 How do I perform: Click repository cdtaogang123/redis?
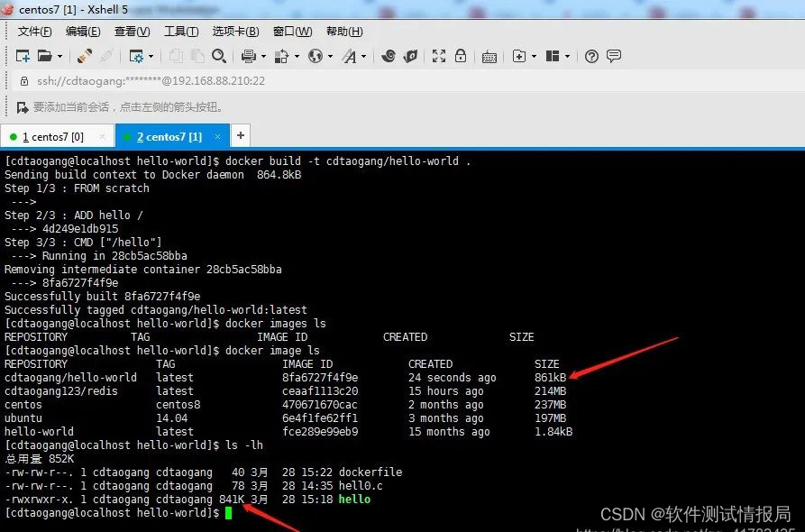pos(61,391)
